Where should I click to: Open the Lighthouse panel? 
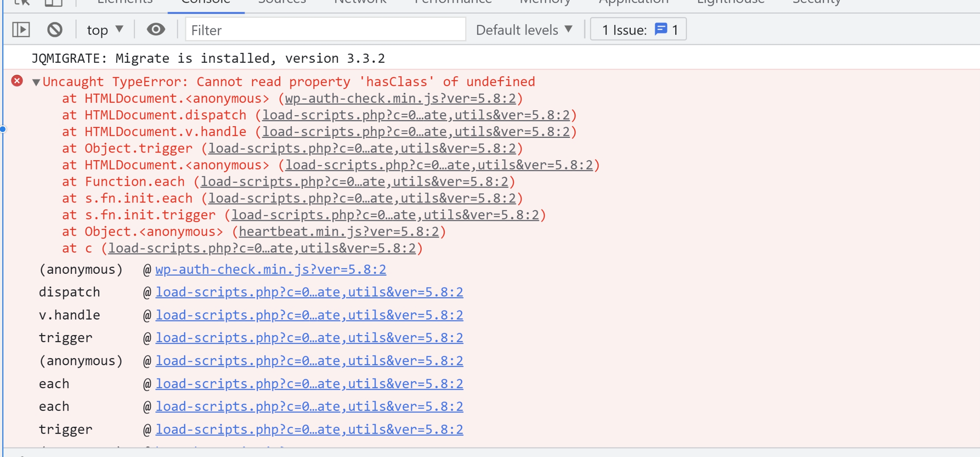[730, 2]
